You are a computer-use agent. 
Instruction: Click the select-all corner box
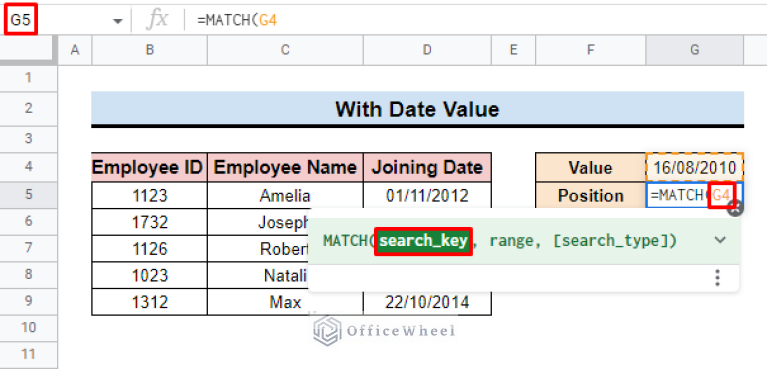pos(29,49)
